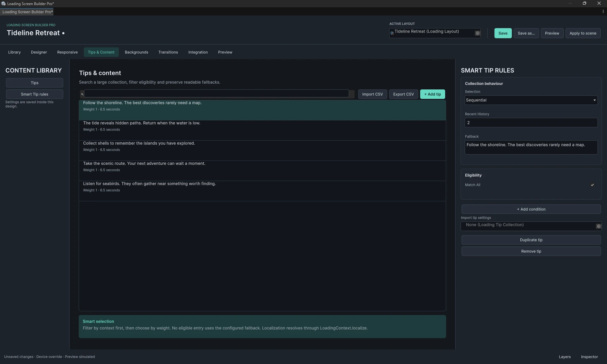Viewport: 607px width, 364px height.
Task: Select the 'Listen for seabirds' tip
Action: (x=262, y=191)
